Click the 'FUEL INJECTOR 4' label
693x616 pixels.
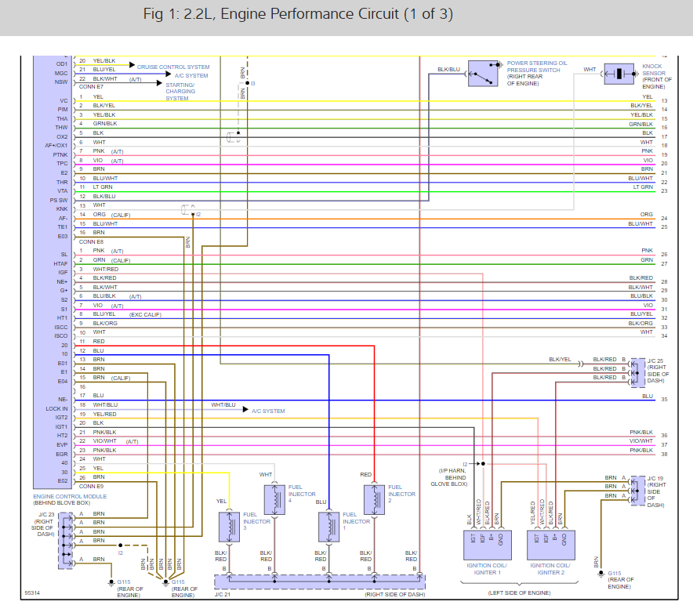[x=302, y=494]
